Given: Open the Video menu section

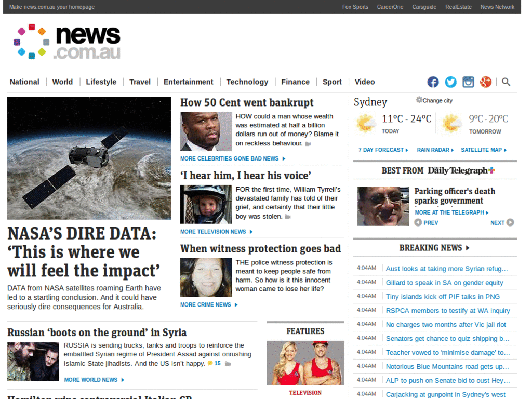Looking at the screenshot, I should pyautogui.click(x=365, y=82).
